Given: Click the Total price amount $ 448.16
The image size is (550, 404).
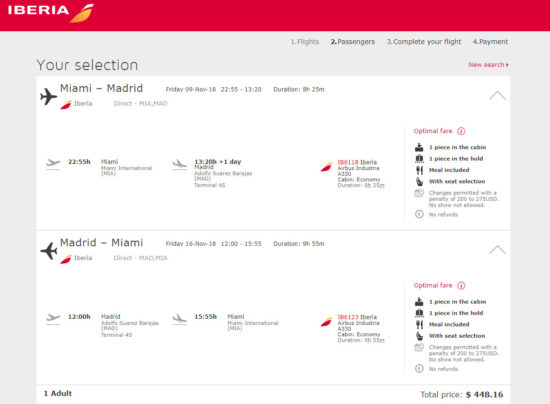Looking at the screenshot, I should (x=484, y=395).
